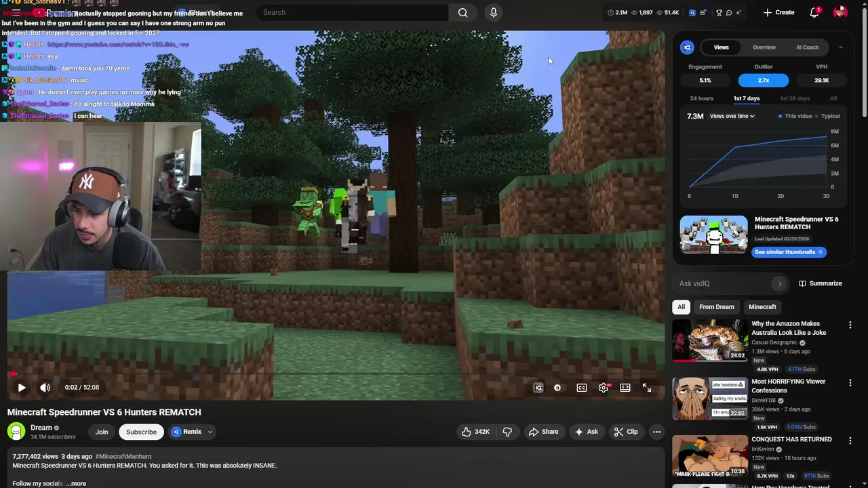The width and height of the screenshot is (868, 488).
Task: Click the vidIQ icon in player controls
Action: [538, 388]
